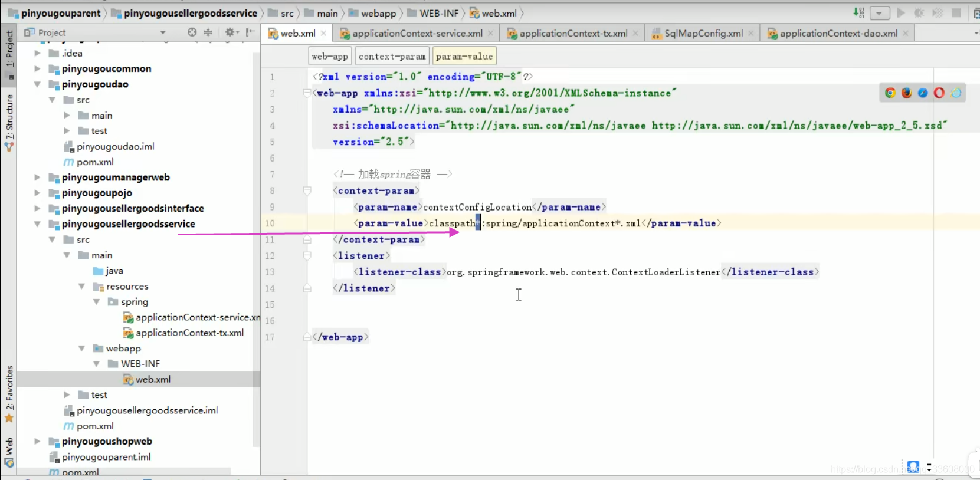This screenshot has width=980, height=480.
Task: Show hidden editor tabs dropdown arrow
Action: click(976, 33)
